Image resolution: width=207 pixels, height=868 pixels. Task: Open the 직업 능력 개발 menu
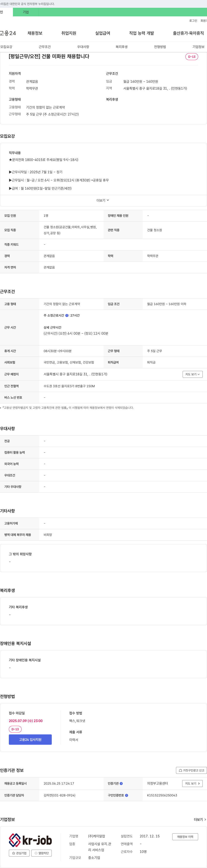(142, 33)
